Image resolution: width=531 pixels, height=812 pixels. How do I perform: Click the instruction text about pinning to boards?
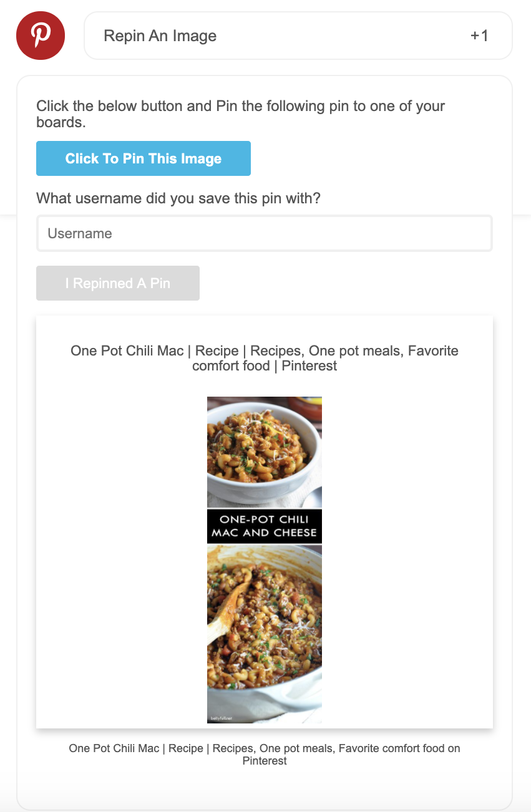(x=240, y=114)
